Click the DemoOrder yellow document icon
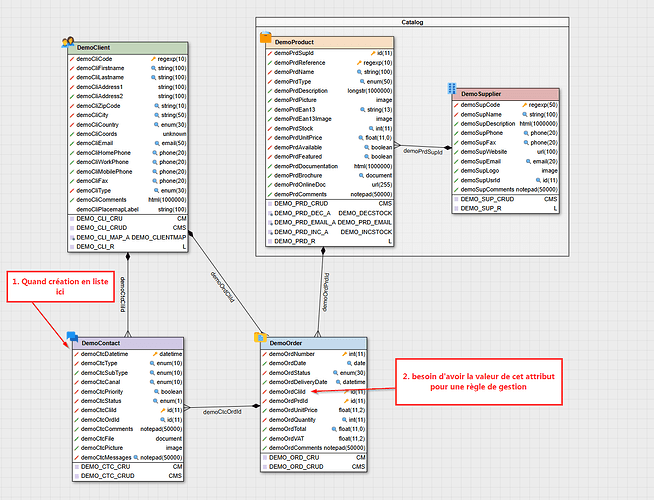 [x=259, y=337]
